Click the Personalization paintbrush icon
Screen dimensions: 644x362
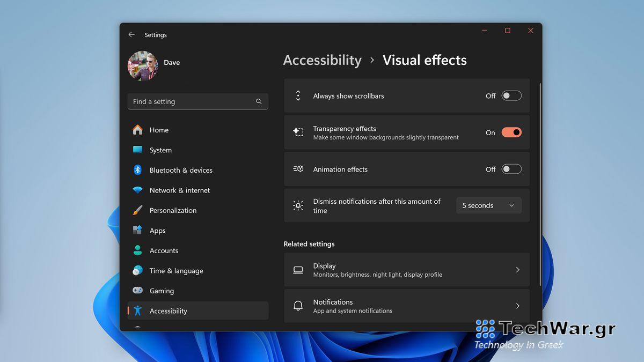point(138,210)
